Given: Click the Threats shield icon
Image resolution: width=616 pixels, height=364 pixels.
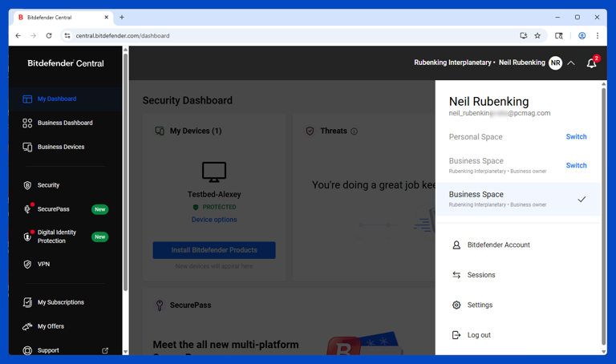Looking at the screenshot, I should coord(310,131).
